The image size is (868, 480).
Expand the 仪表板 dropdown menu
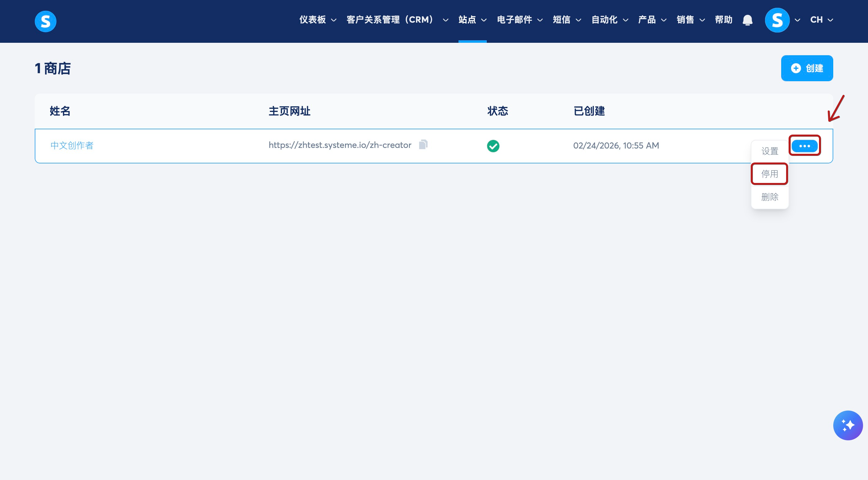[317, 20]
